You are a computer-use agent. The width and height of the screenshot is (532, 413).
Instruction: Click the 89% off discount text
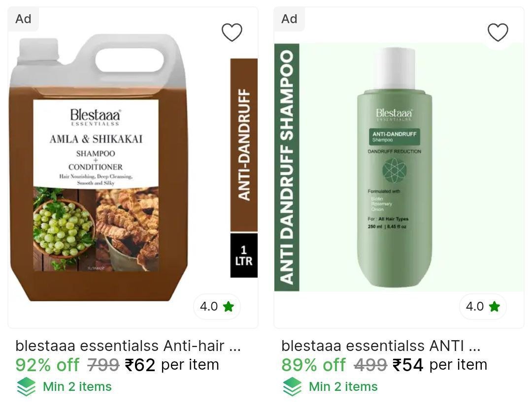pos(313,365)
